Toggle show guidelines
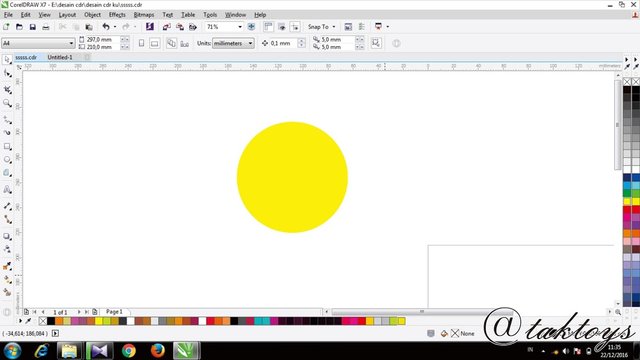The height and width of the screenshot is (360, 640). 295,27
